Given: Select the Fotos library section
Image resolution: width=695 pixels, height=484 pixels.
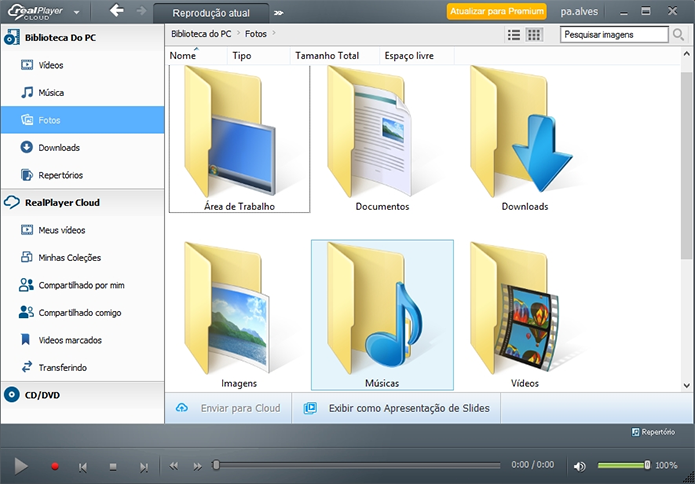Looking at the screenshot, I should coord(82,120).
